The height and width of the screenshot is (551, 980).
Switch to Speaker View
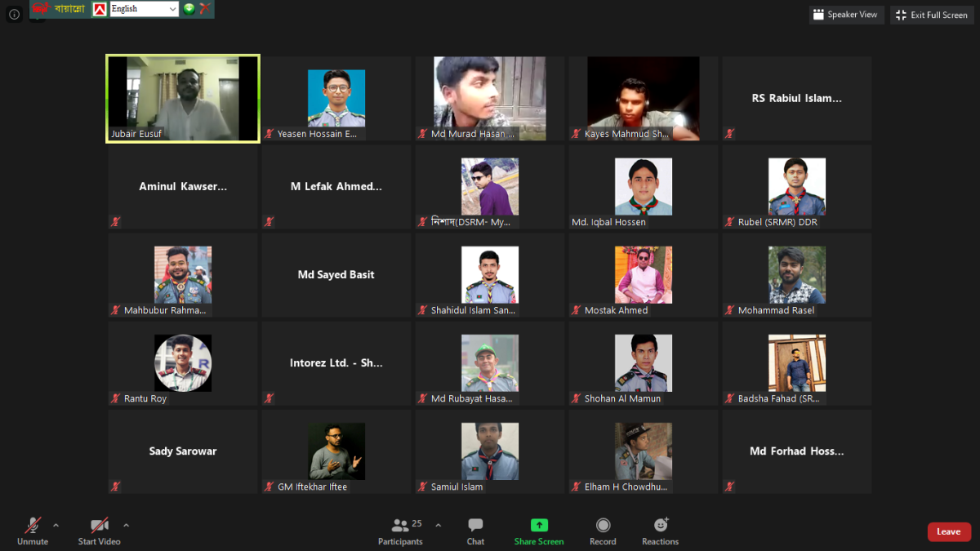pos(846,15)
